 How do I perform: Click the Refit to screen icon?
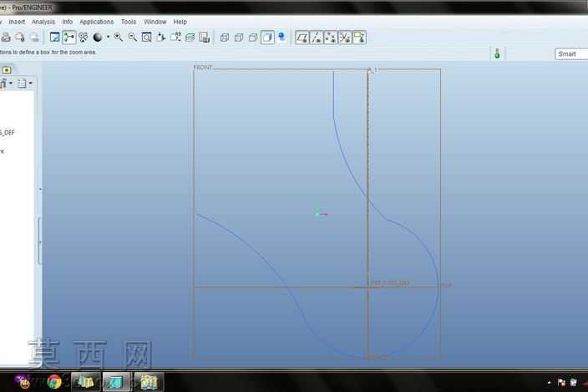147,37
